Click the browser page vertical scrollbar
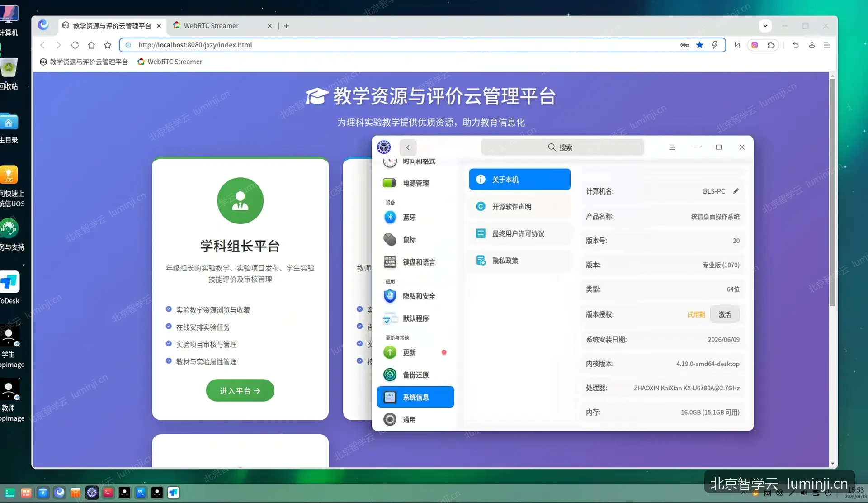Viewport: 868px width, 503px height. (x=832, y=192)
